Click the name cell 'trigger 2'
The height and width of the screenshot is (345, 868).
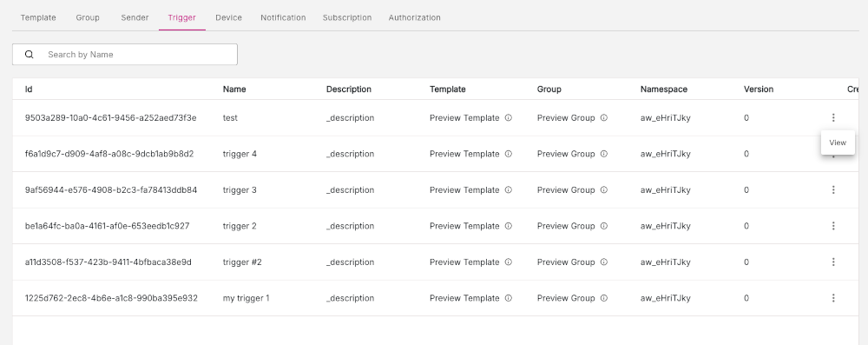pyautogui.click(x=240, y=226)
